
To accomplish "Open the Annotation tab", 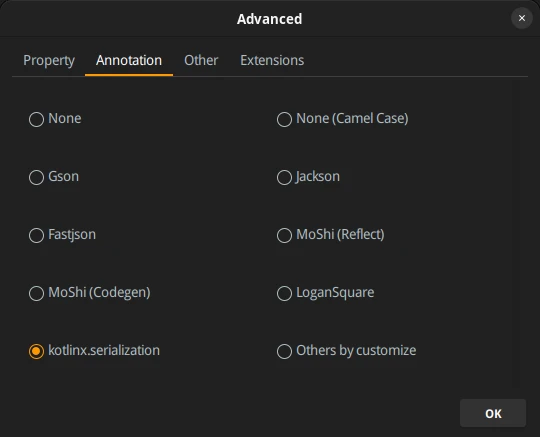I will [x=129, y=61].
